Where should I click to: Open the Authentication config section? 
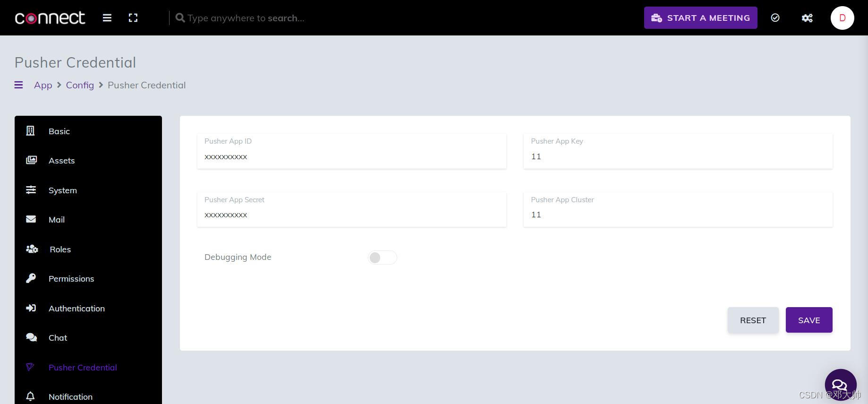click(88, 308)
